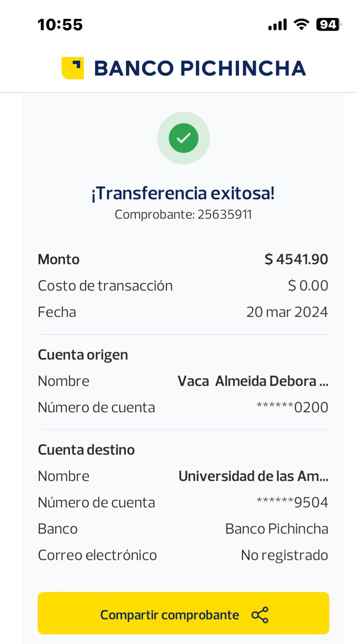357x644 pixels.
Task: Tap the origin account number ******0200
Action: [x=292, y=407]
